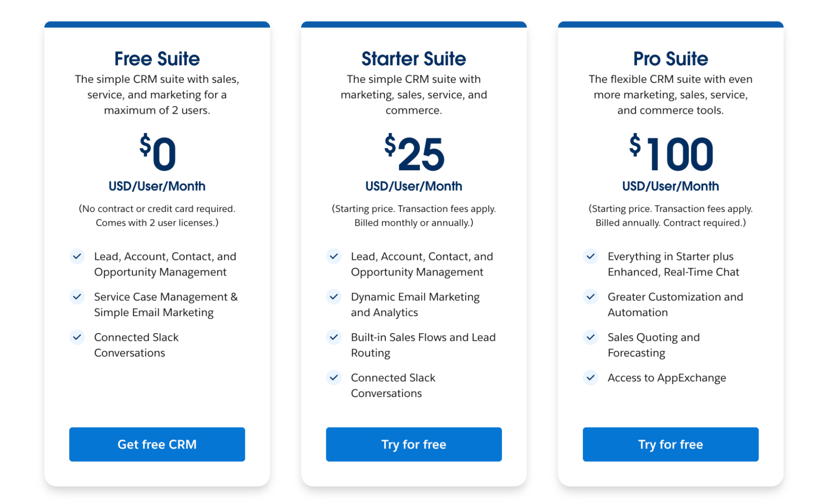821x504 pixels.
Task: Select the Pro Suite heading
Action: tap(670, 58)
